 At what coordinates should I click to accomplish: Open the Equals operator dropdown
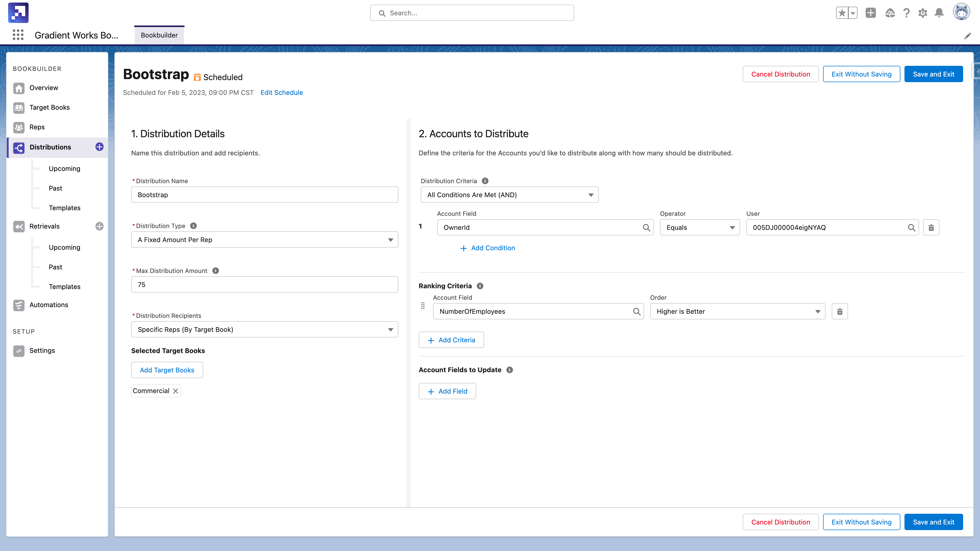tap(699, 227)
